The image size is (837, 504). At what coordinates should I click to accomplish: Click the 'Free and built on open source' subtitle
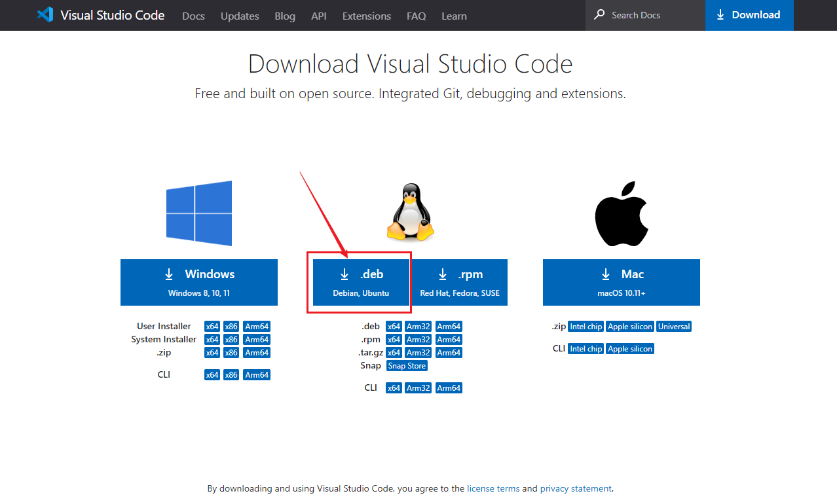(x=410, y=94)
